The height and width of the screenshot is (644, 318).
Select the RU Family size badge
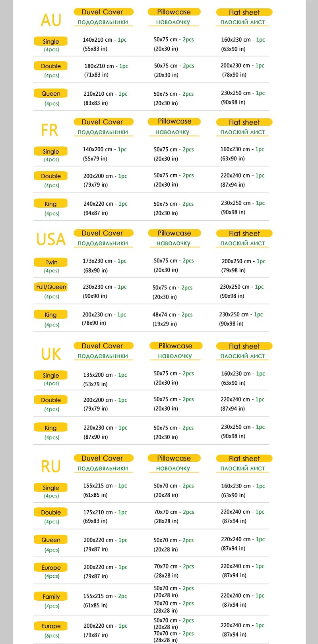point(51,596)
